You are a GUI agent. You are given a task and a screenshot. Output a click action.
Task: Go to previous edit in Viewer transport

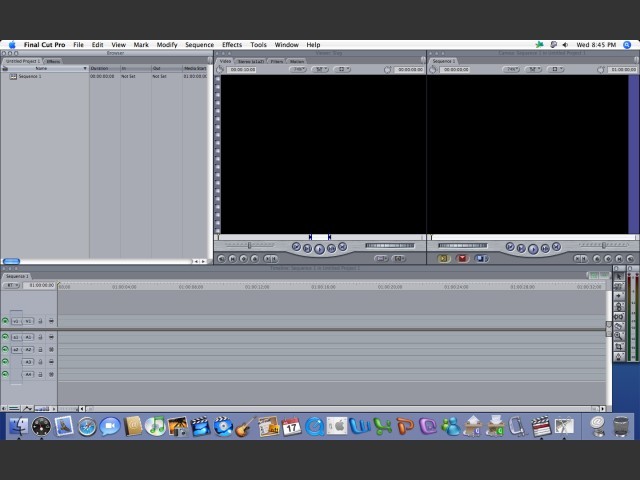(296, 247)
